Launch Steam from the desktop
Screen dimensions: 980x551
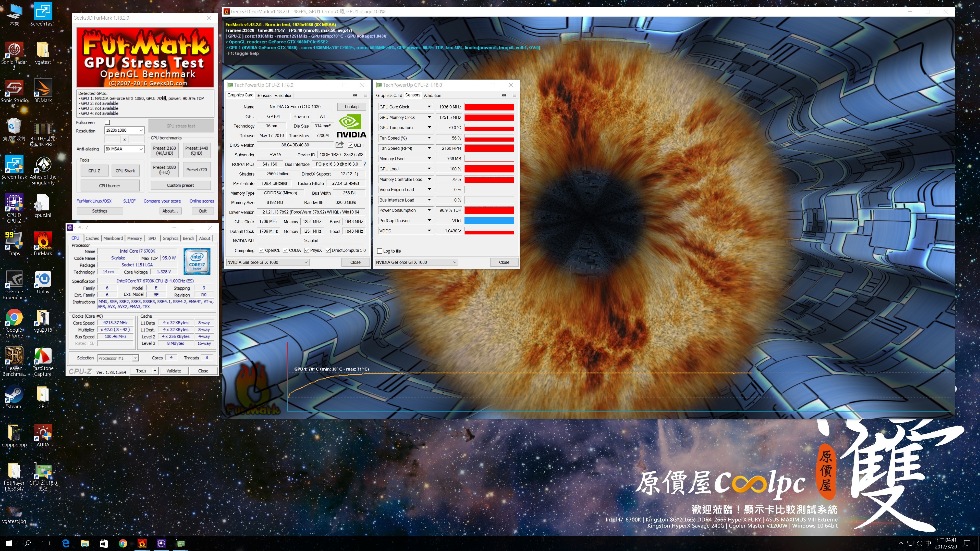14,397
